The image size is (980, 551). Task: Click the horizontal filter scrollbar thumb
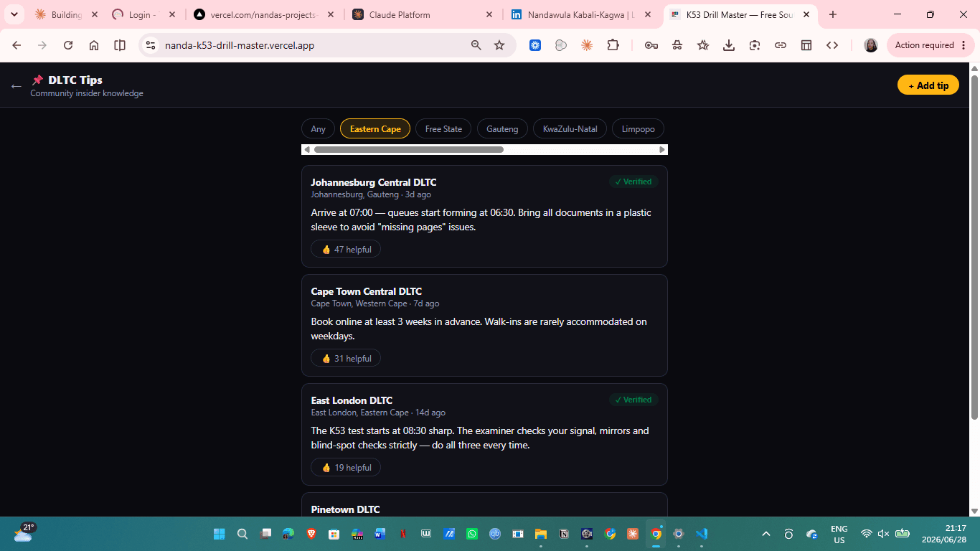409,149
